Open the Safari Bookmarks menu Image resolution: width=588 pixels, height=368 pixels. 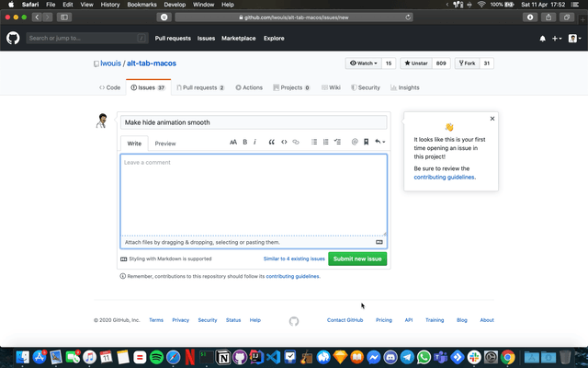(141, 5)
